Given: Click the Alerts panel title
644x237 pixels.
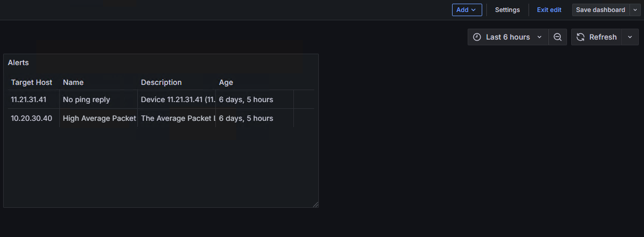Looking at the screenshot, I should point(18,63).
